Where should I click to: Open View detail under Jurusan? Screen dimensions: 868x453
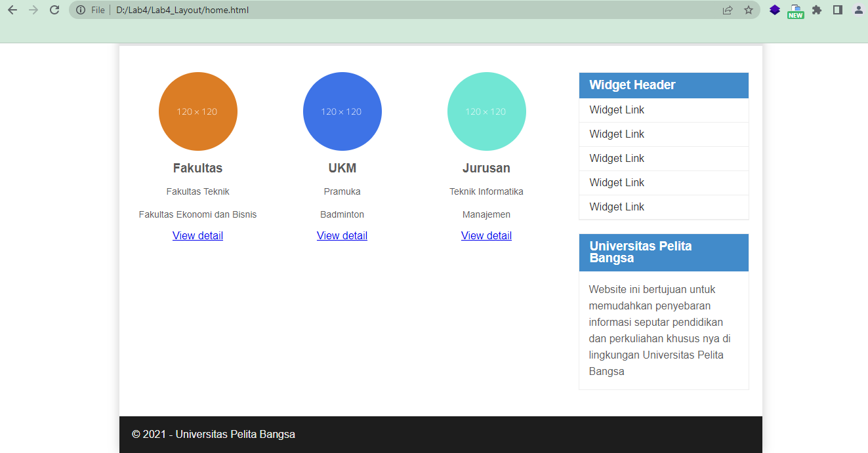coord(486,235)
